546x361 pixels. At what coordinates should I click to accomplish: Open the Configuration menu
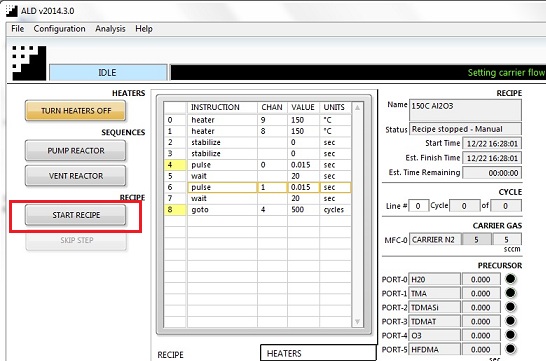click(x=59, y=29)
